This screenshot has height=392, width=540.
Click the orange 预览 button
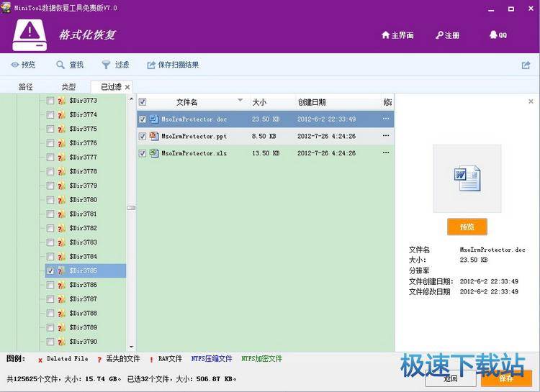coord(467,227)
